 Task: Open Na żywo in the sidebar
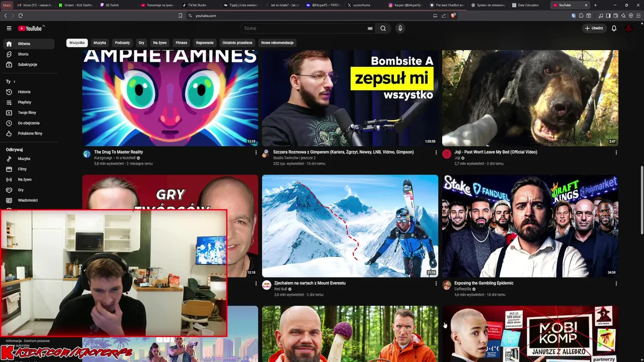point(28,179)
